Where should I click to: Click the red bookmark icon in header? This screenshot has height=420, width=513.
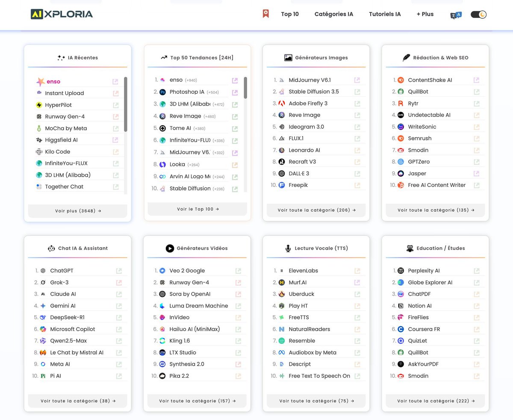click(265, 14)
